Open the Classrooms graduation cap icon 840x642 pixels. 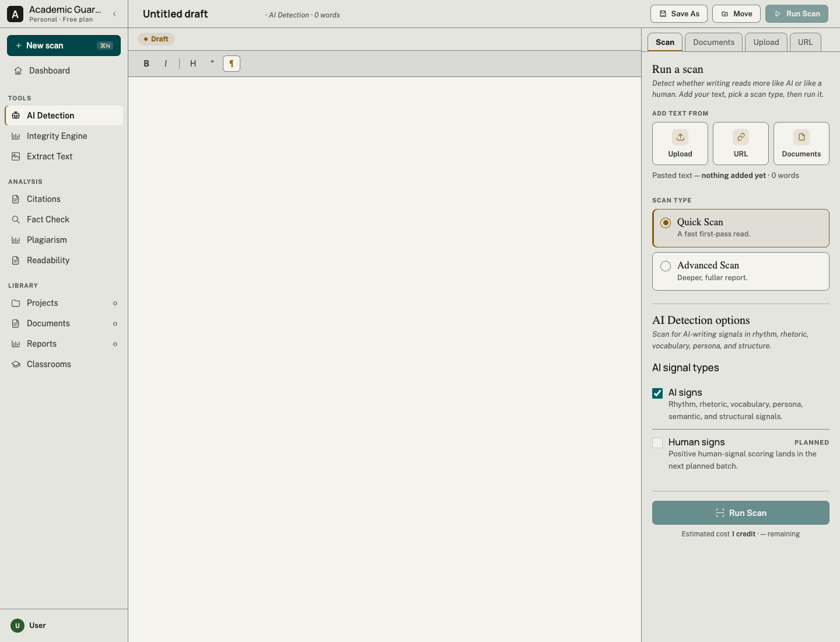(16, 364)
